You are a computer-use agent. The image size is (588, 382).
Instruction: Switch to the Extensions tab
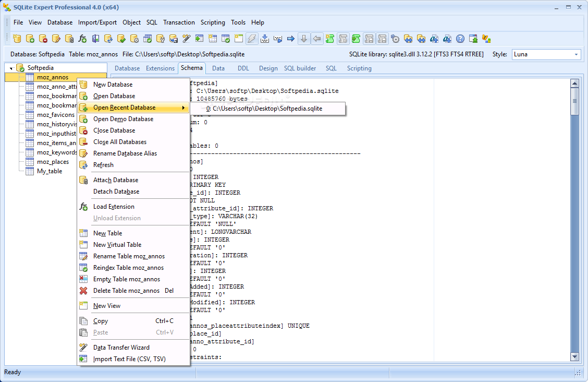[160, 68]
